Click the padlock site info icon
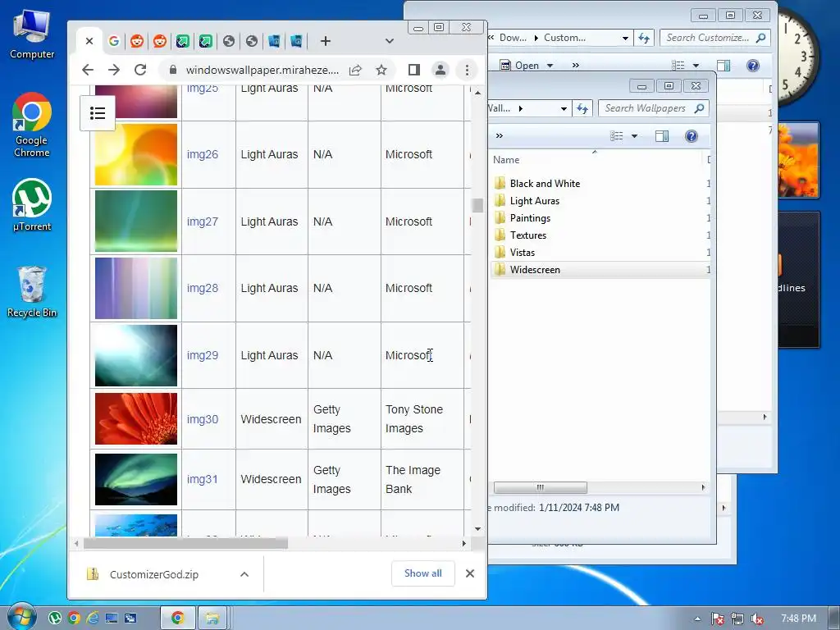The height and width of the screenshot is (630, 840). tap(172, 70)
